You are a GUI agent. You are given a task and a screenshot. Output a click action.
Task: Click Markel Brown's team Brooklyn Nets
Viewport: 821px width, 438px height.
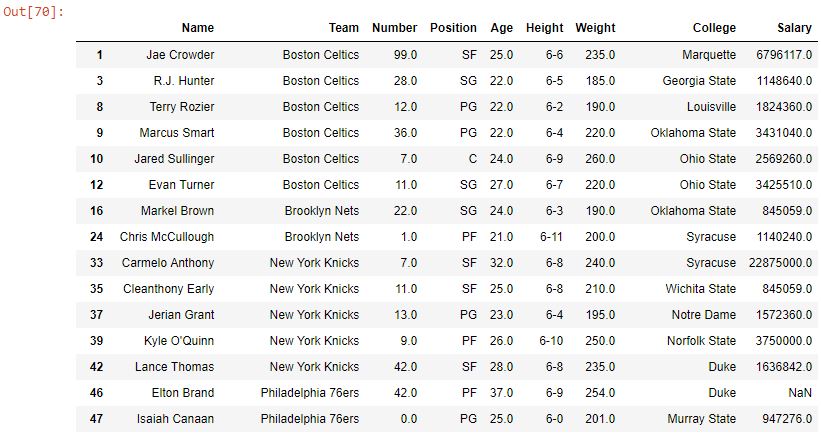click(x=322, y=211)
